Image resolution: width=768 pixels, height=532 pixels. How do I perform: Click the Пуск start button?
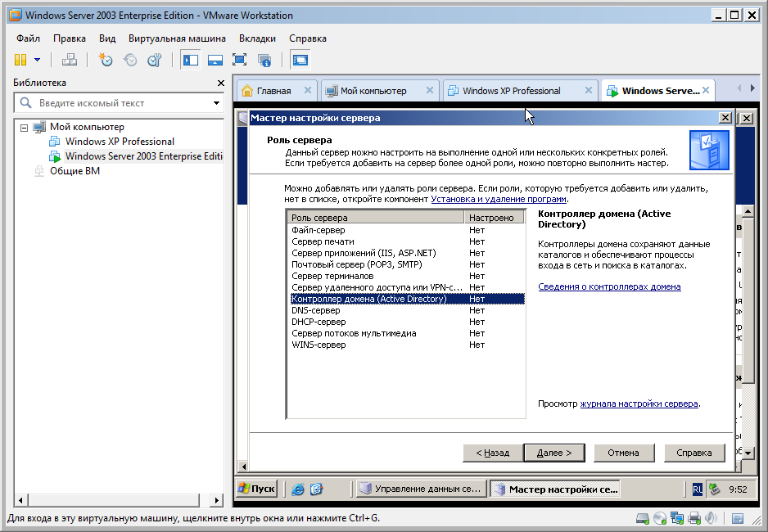[x=256, y=489]
